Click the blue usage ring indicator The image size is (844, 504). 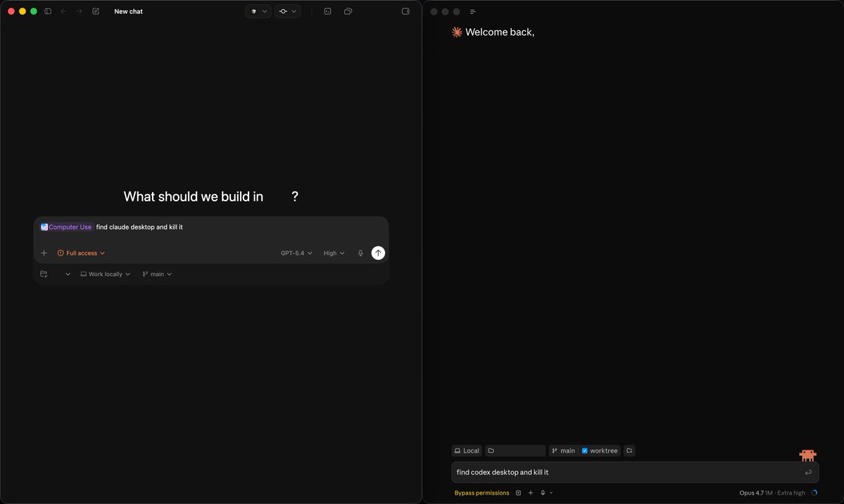click(814, 493)
